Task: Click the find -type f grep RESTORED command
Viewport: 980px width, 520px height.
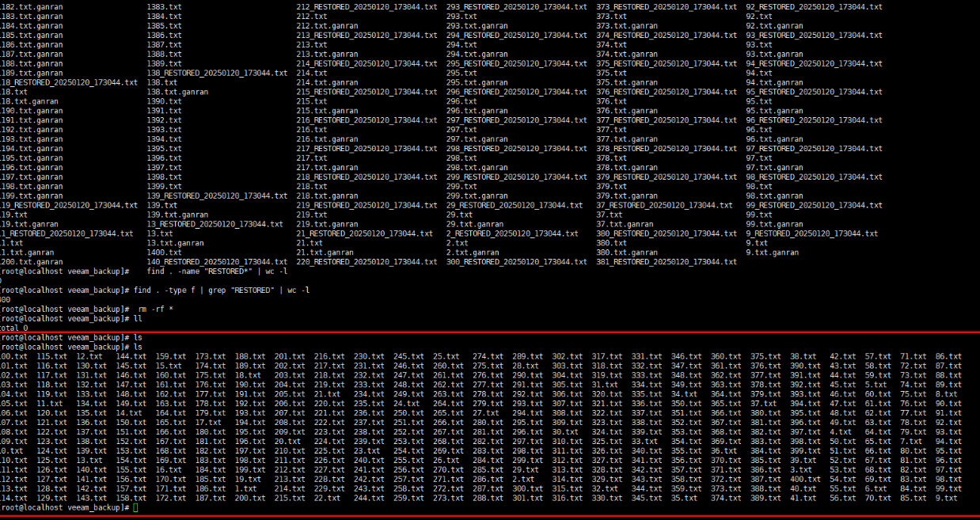Action: [x=222, y=290]
